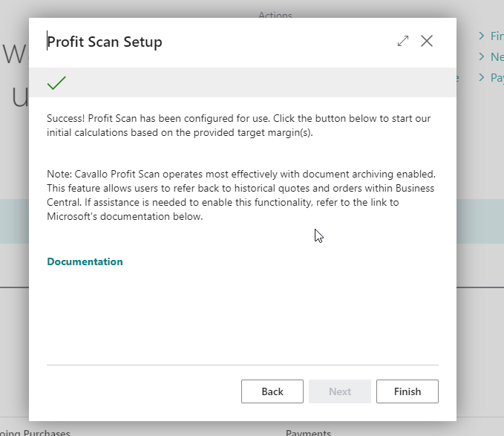Click the large "W" heading behind the dialog
The height and width of the screenshot is (436, 504).
pos(15,55)
